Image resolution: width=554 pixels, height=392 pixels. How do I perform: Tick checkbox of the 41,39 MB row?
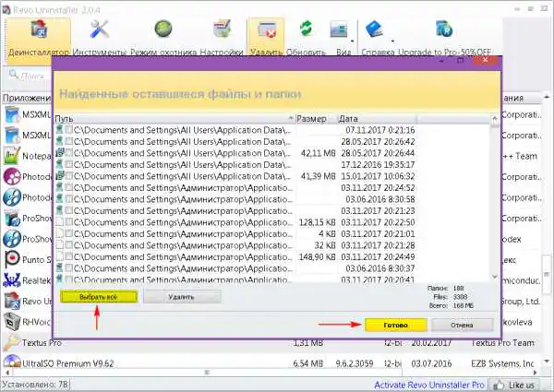tap(69, 176)
